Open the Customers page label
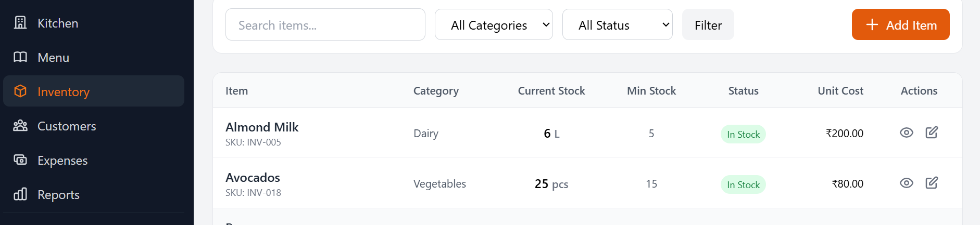980x225 pixels. pyautogui.click(x=67, y=126)
